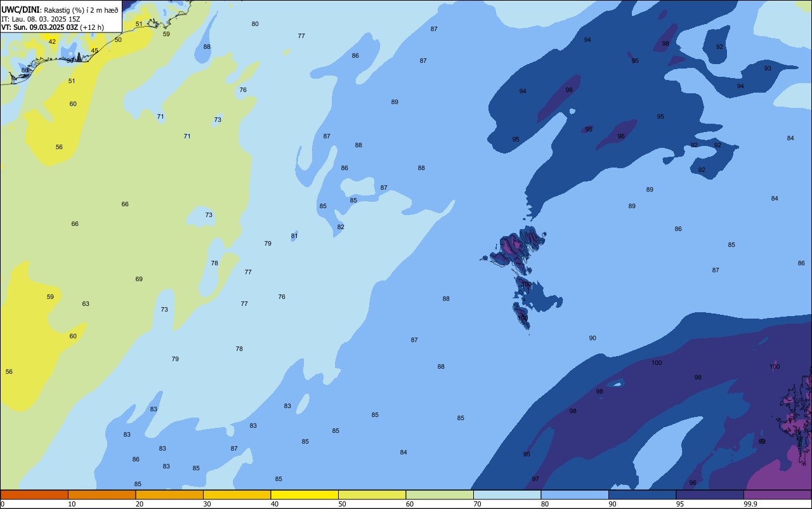
Task: Click the map value '69'
Action: click(x=139, y=279)
